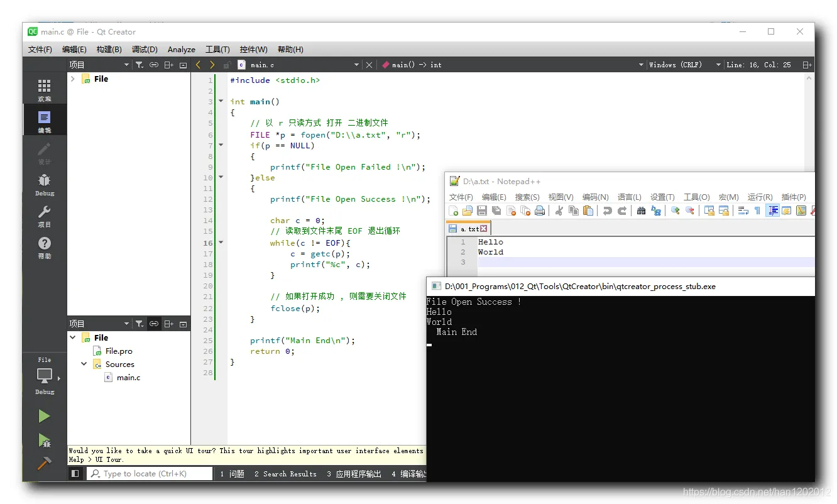Open the Help mode question mark icon

[45, 247]
